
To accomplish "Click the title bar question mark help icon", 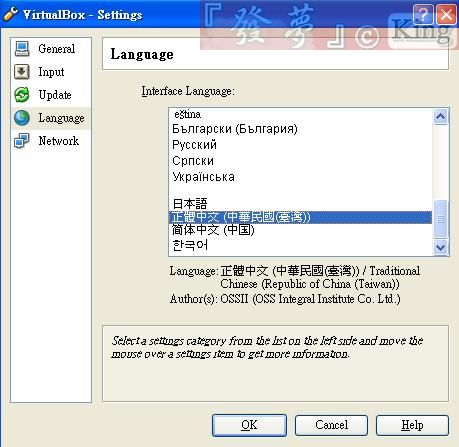I will (x=423, y=15).
